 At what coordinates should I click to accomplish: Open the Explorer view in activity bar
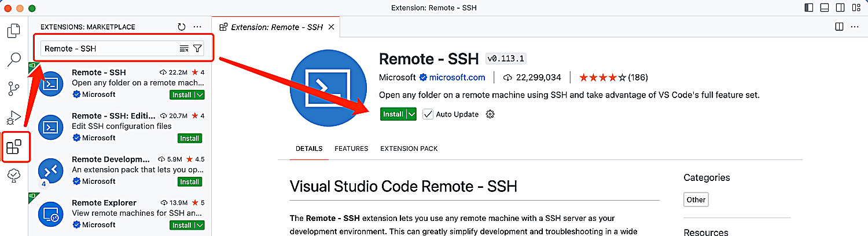[x=14, y=31]
